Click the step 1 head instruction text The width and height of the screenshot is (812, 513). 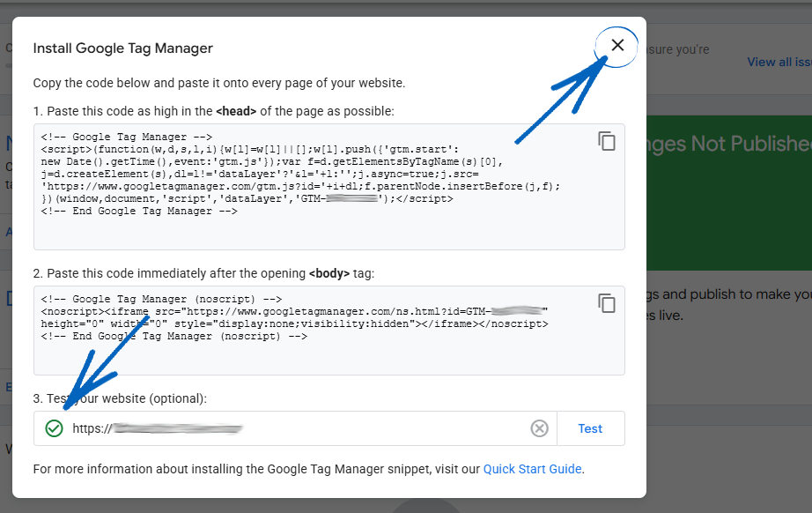tap(213, 111)
